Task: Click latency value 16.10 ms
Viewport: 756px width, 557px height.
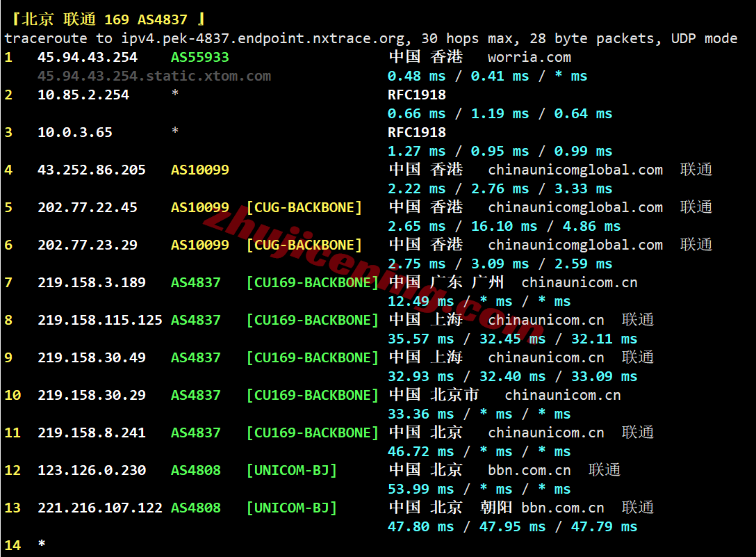Action: pyautogui.click(x=504, y=227)
